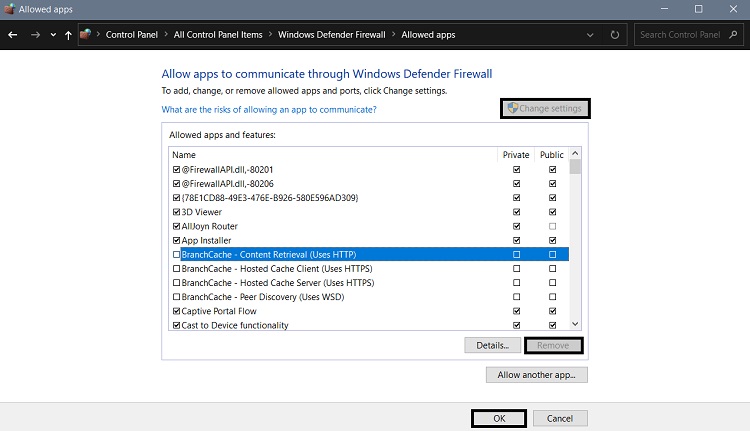Click the Forward navigation arrow
Viewport: 750px width, 431px height.
(35, 35)
